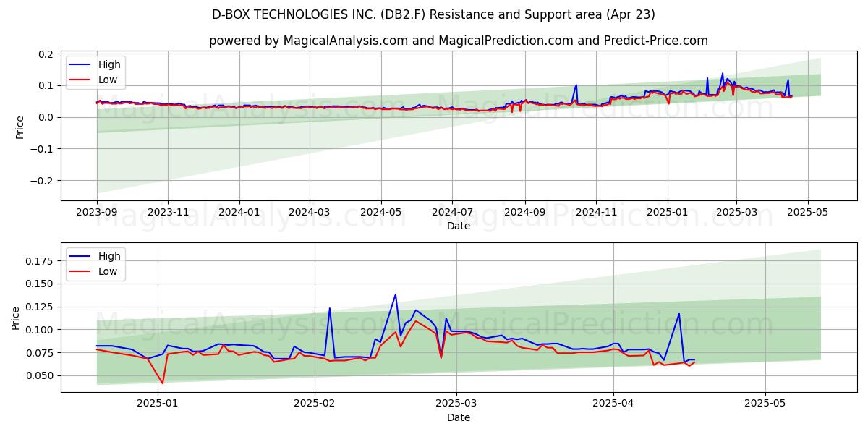Click the 0.175 y-axis tick in bottom chart
Viewport: 868px width, 434px height.
(x=41, y=260)
